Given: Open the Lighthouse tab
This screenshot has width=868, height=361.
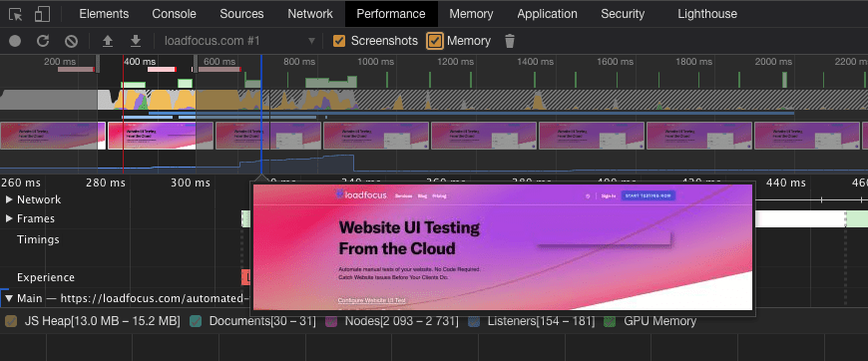Looking at the screenshot, I should click(x=707, y=14).
